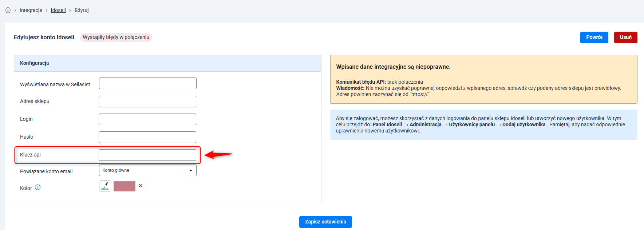The image size is (644, 230).
Task: Go to Integracje in the breadcrumb
Action: pos(31,10)
